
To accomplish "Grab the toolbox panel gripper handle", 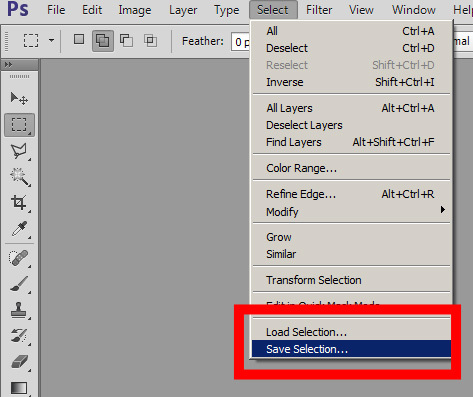I will [19, 77].
